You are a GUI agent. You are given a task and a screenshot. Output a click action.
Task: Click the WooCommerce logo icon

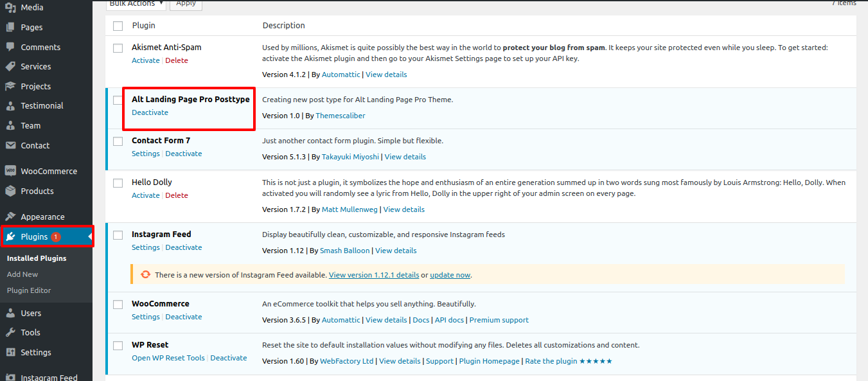pos(10,171)
